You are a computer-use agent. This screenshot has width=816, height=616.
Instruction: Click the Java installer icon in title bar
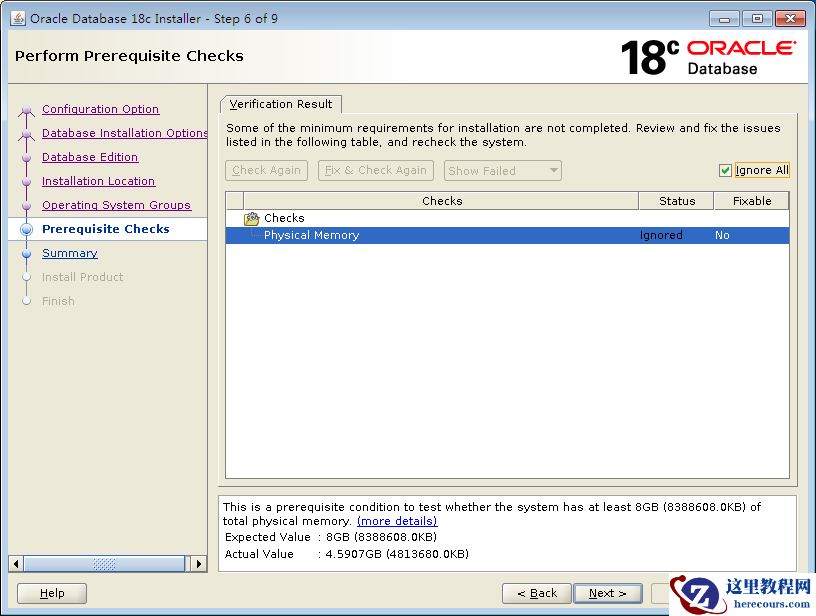click(x=18, y=19)
